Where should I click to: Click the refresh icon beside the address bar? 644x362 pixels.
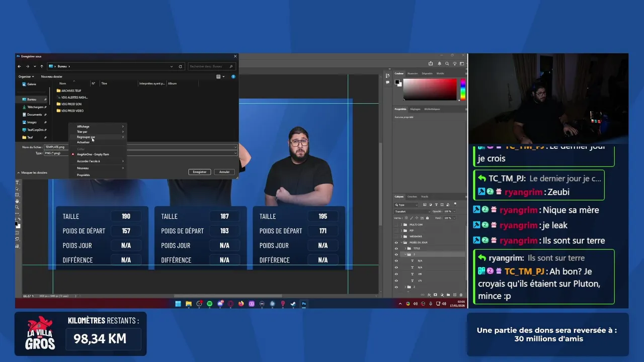[x=180, y=66]
